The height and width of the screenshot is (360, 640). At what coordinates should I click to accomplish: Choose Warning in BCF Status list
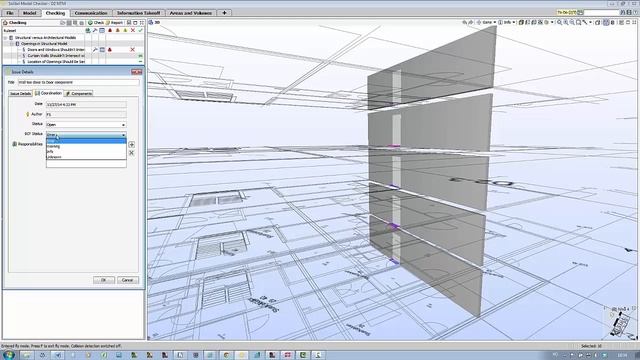coord(86,146)
